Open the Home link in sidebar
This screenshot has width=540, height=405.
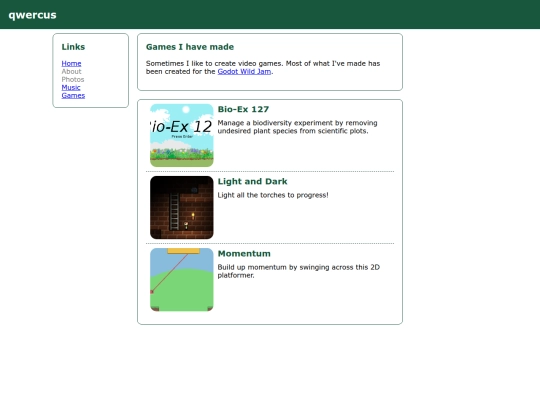click(71, 63)
